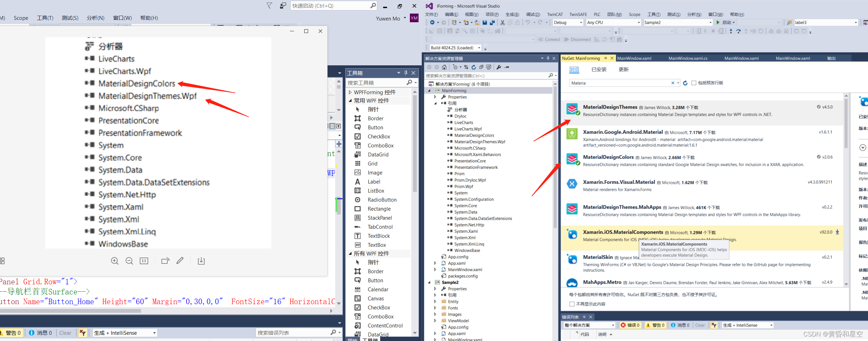Select the MahApps.Metro package
This screenshot has height=341, width=868.
[702, 283]
